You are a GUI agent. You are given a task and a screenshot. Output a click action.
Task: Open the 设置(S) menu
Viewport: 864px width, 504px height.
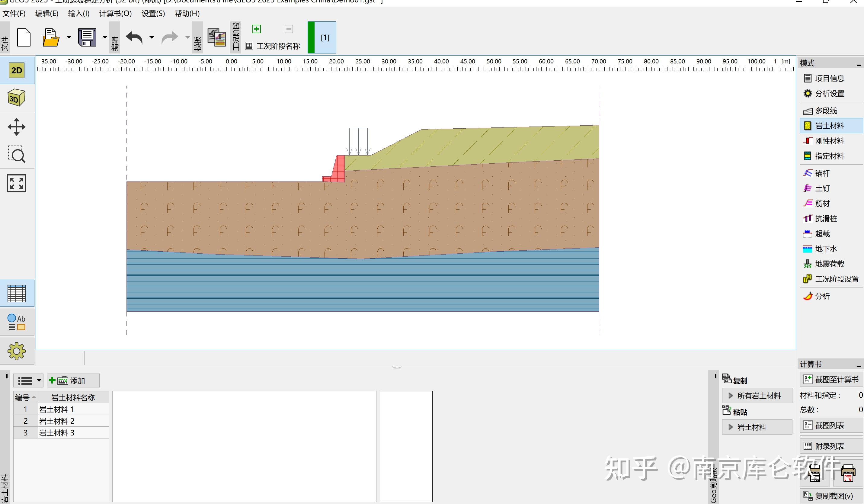coord(153,14)
